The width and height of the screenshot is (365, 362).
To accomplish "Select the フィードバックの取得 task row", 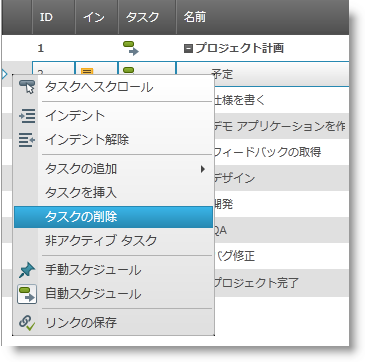I will tap(281, 152).
